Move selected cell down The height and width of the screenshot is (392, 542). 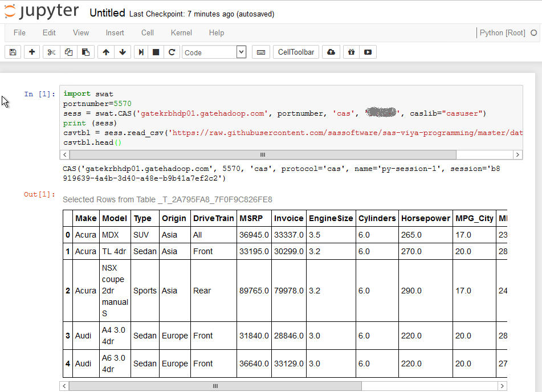click(123, 52)
